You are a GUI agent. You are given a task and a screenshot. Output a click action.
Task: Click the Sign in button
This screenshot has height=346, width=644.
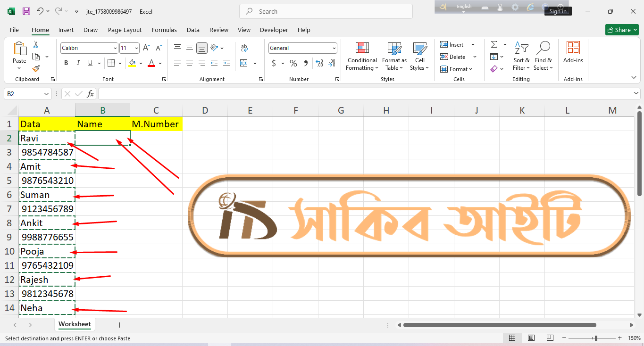[x=558, y=11]
